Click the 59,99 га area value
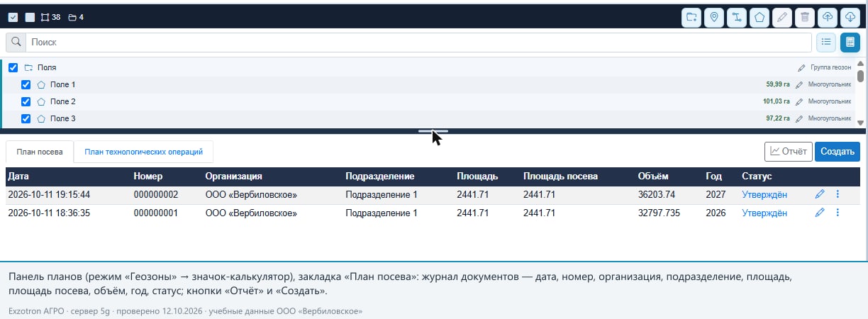 coord(778,85)
